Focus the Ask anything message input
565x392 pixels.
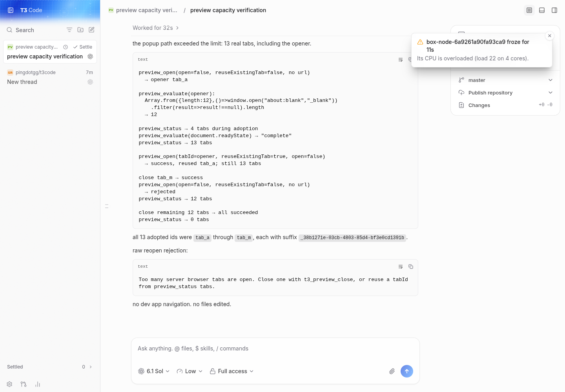pyautogui.click(x=275, y=348)
